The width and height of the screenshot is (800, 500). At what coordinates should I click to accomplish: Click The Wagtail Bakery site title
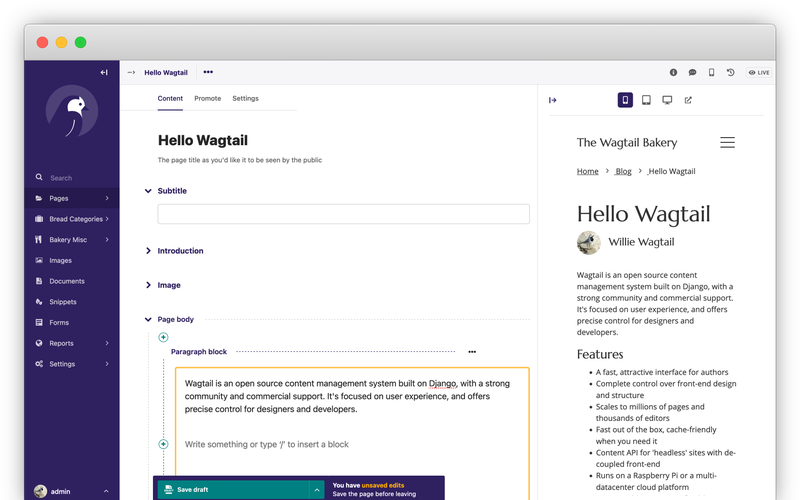tap(627, 142)
